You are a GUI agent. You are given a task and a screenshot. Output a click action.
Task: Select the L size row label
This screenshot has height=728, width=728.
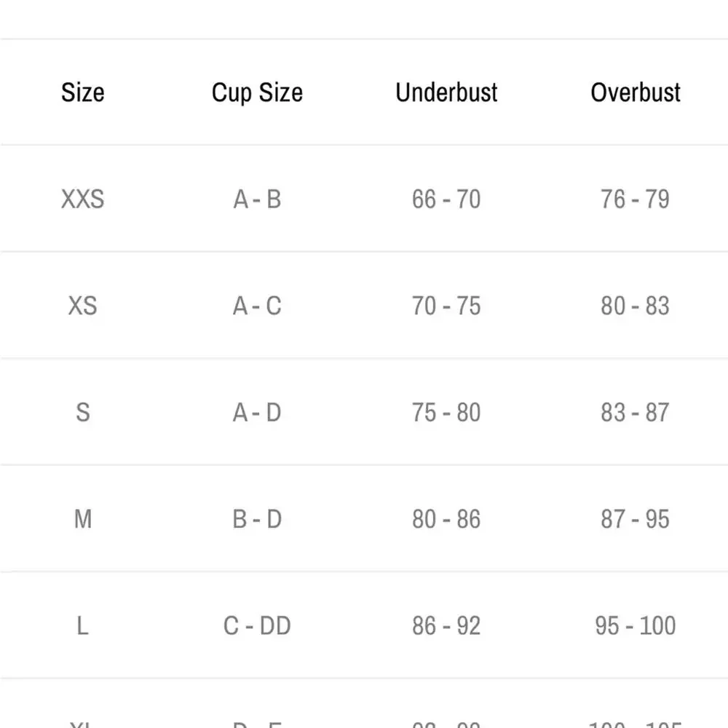tap(83, 625)
